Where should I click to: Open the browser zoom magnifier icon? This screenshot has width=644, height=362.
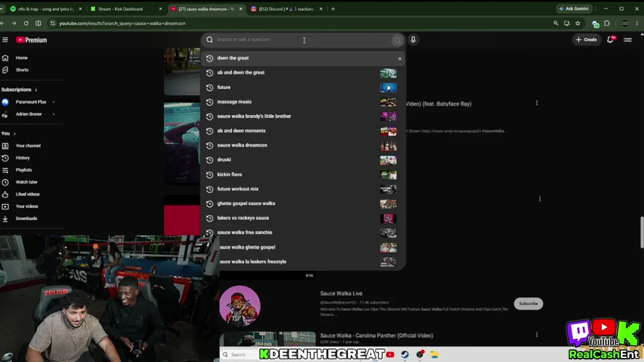[556, 23]
